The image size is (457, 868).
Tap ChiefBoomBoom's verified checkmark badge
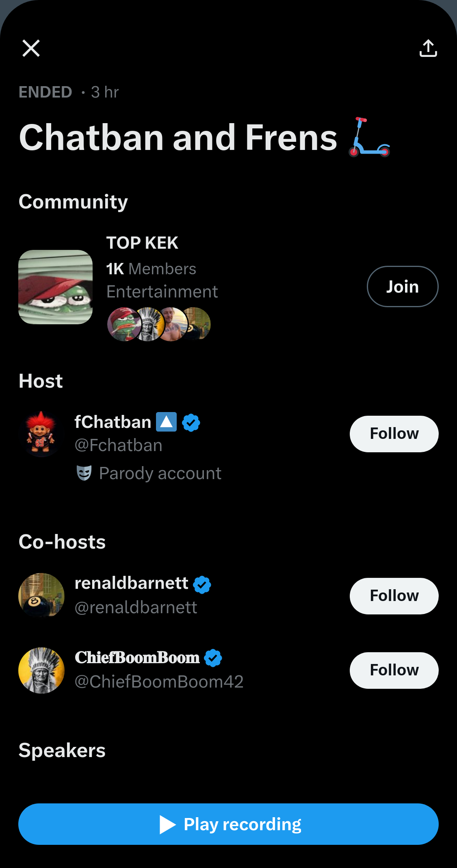pyautogui.click(x=213, y=658)
